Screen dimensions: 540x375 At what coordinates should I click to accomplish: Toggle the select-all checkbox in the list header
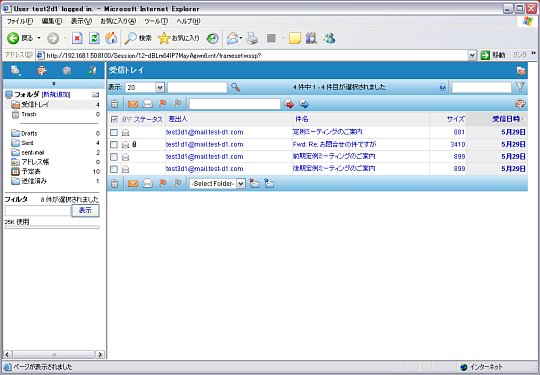(x=114, y=119)
